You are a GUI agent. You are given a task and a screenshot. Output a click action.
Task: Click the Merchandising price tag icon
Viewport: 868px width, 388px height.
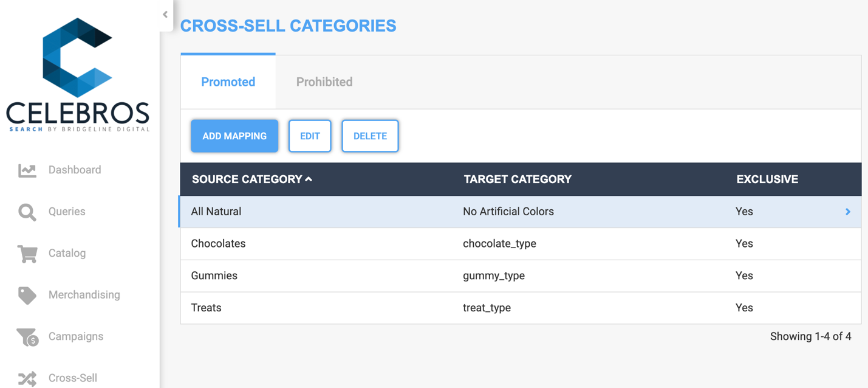pyautogui.click(x=27, y=295)
